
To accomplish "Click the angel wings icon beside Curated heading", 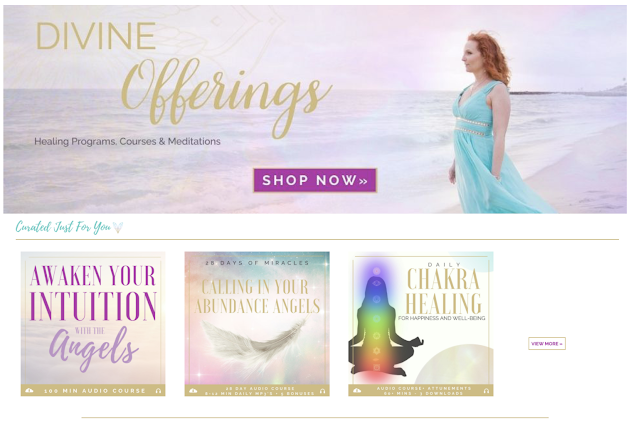I will pyautogui.click(x=118, y=227).
